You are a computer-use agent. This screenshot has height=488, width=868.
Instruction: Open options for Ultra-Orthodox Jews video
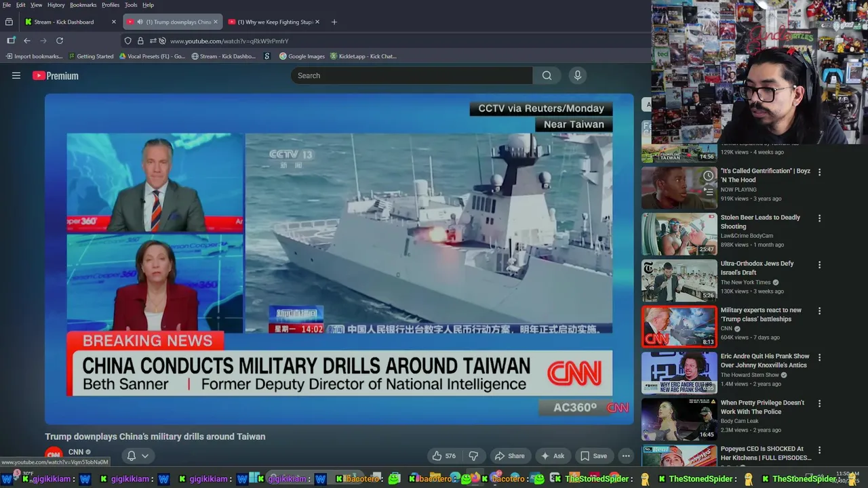[x=819, y=264]
